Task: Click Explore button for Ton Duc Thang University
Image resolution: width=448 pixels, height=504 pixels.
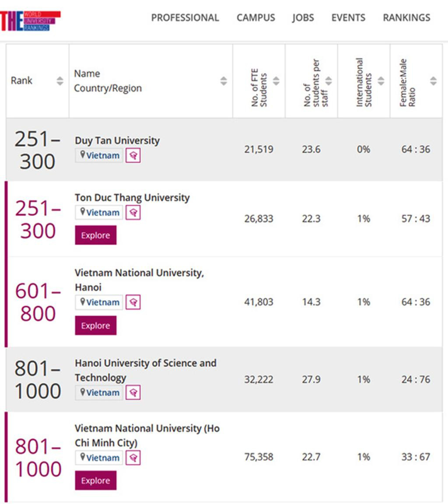Action: [95, 235]
